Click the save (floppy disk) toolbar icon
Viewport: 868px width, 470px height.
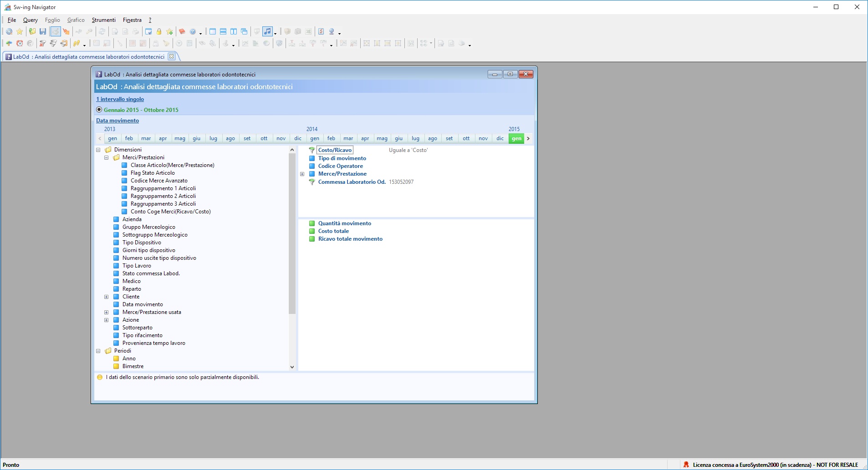point(43,31)
